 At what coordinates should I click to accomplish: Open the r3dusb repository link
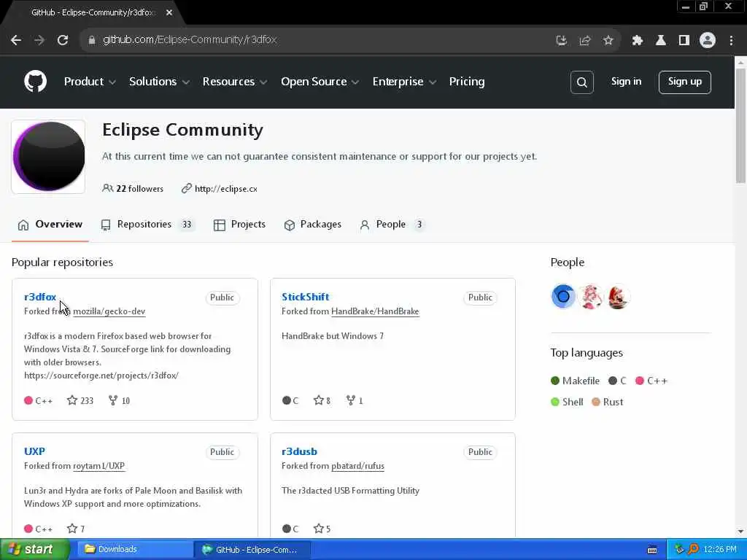click(299, 451)
